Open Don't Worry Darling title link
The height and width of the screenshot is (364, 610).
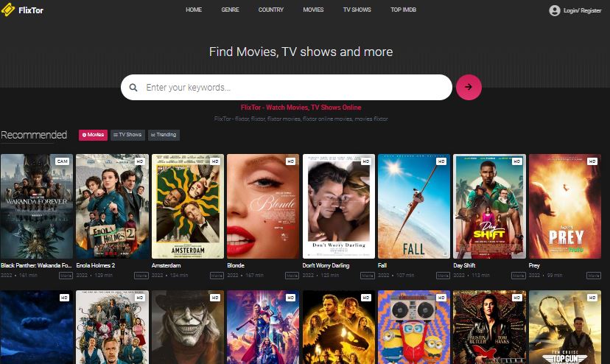point(326,265)
